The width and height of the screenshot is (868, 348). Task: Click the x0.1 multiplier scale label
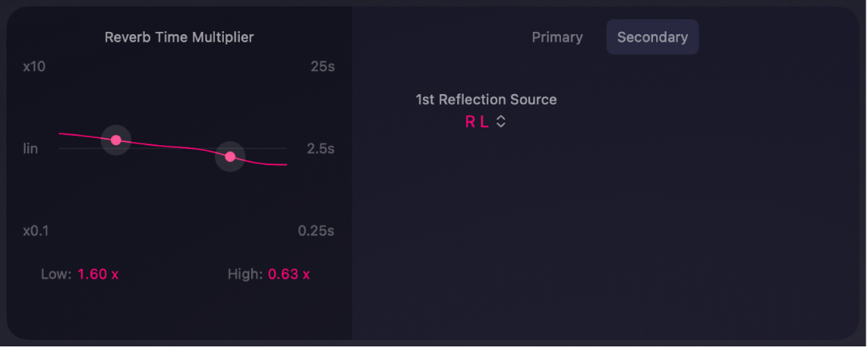tap(36, 231)
